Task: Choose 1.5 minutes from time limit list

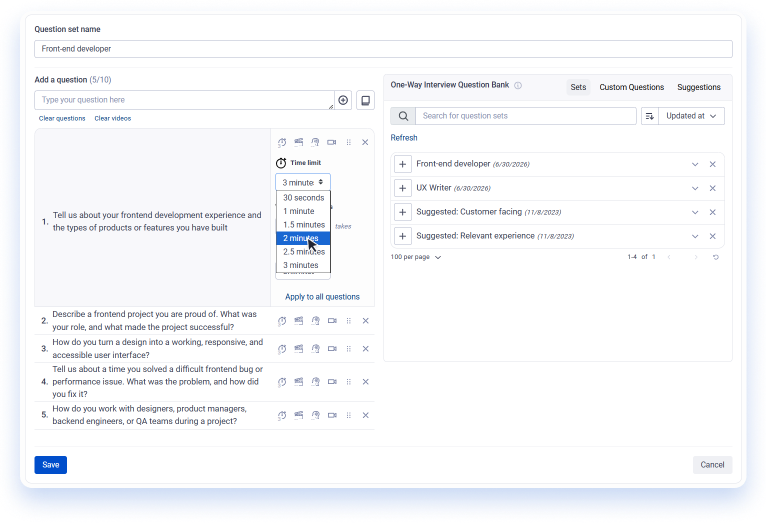Action: pyautogui.click(x=303, y=225)
